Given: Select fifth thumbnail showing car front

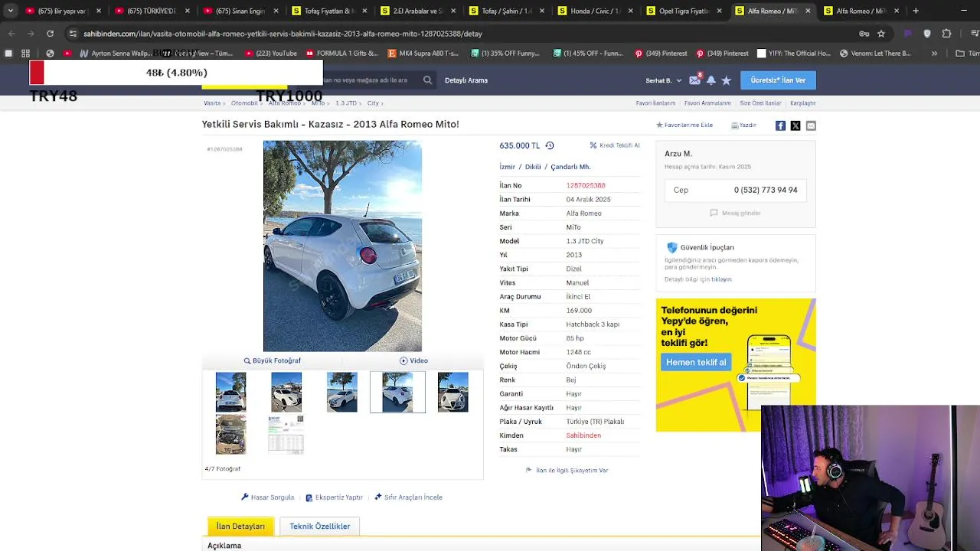Looking at the screenshot, I should pyautogui.click(x=452, y=392).
